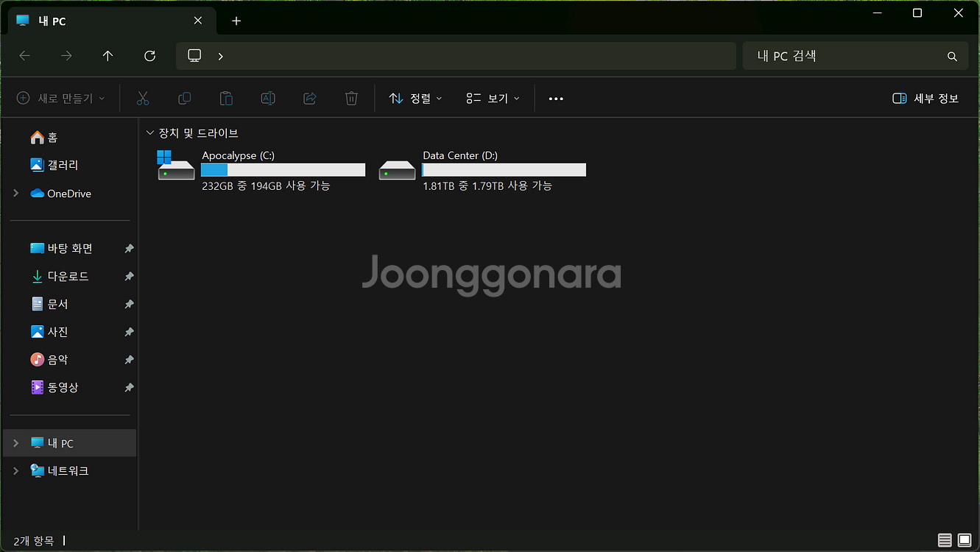The width and height of the screenshot is (980, 552).
Task: Unpin 사진 using its pin icon
Action: pyautogui.click(x=129, y=332)
